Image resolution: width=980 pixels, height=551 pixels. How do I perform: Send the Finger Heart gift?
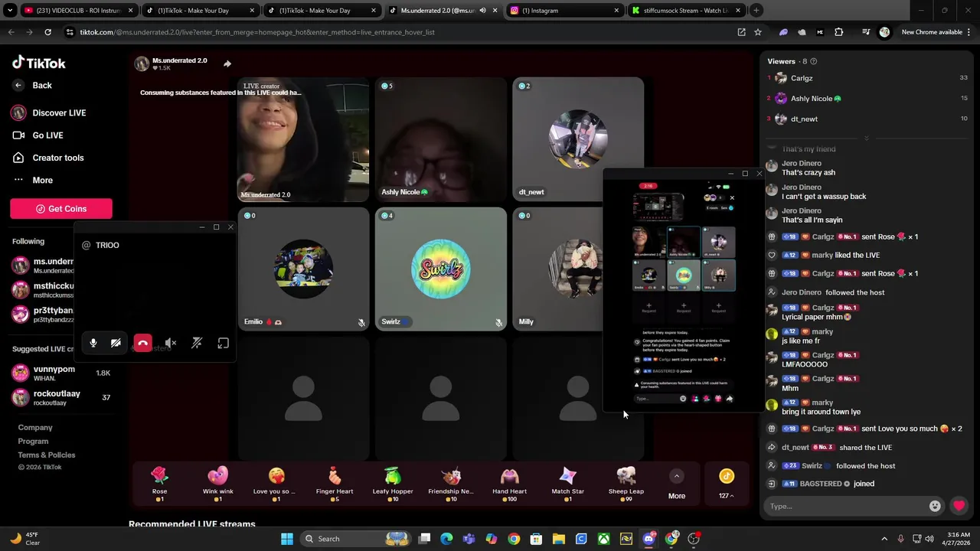(335, 484)
